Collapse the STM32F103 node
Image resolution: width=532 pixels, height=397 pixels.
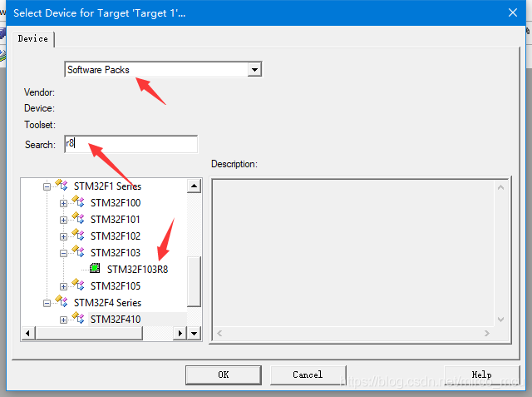click(63, 253)
